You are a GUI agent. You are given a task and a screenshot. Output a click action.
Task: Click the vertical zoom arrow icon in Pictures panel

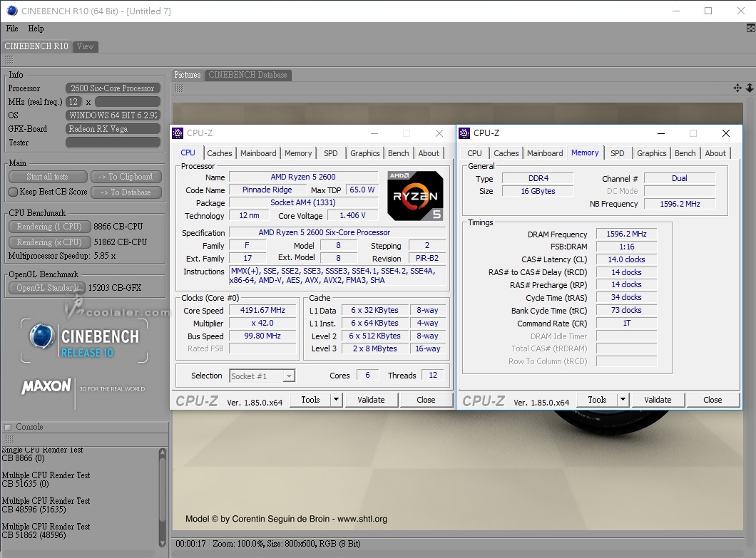pyautogui.click(x=749, y=88)
